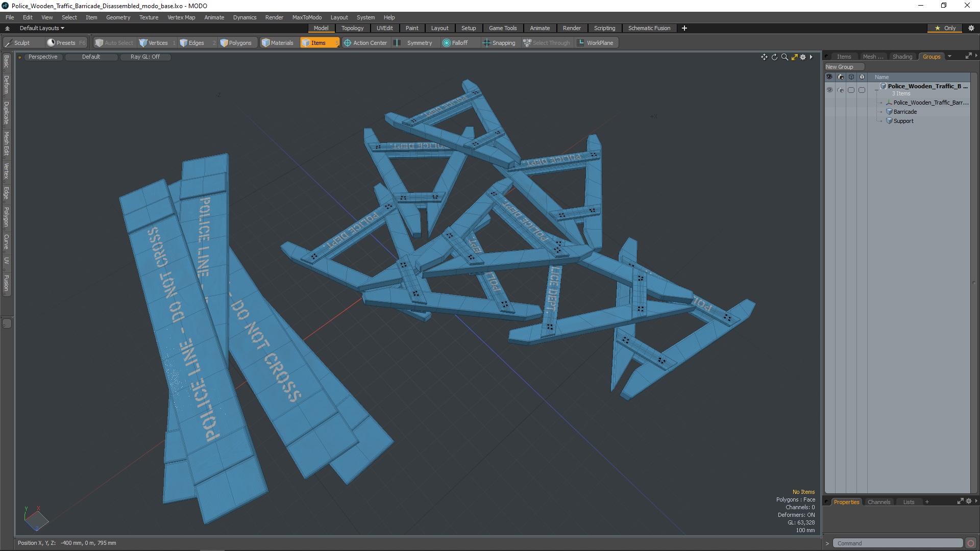Open settings gear at top-right of layout bar
Screen dimensions: 980x551
[971, 28]
